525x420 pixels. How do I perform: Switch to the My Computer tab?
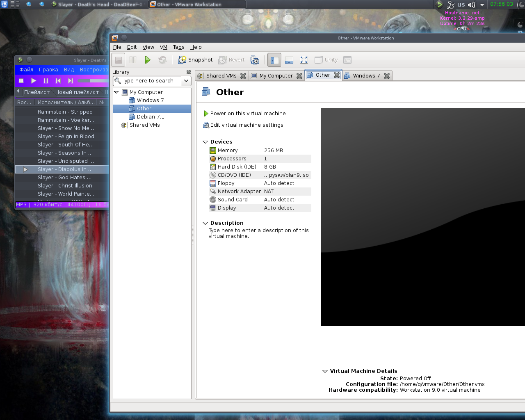(x=276, y=76)
